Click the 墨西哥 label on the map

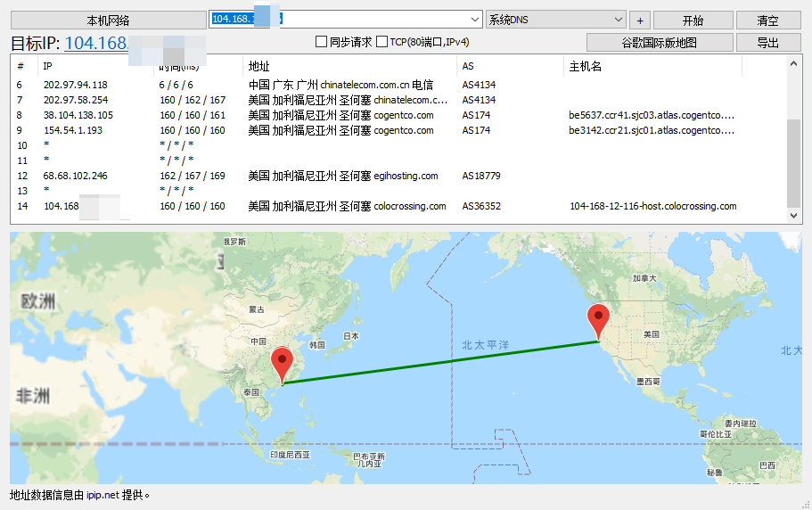648,382
